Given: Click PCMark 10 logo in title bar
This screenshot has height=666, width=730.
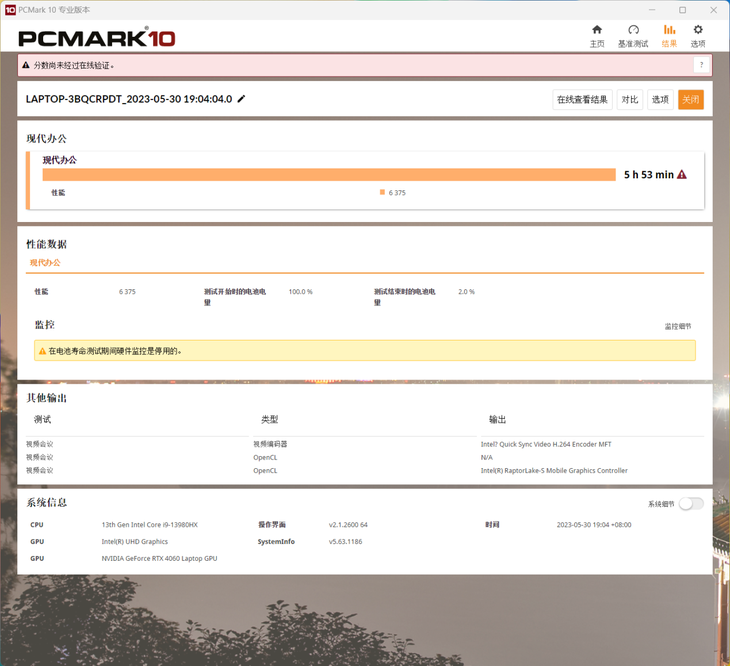Looking at the screenshot, I should tap(10, 10).
